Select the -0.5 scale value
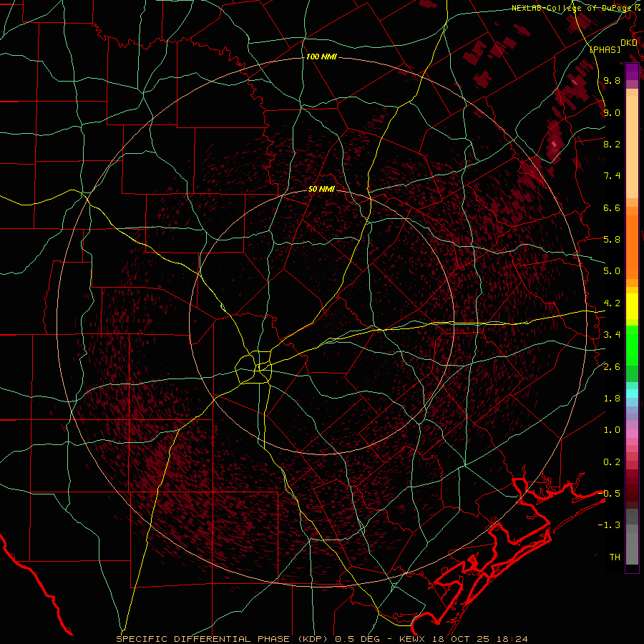Image resolution: width=644 pixels, height=644 pixels. [610, 494]
